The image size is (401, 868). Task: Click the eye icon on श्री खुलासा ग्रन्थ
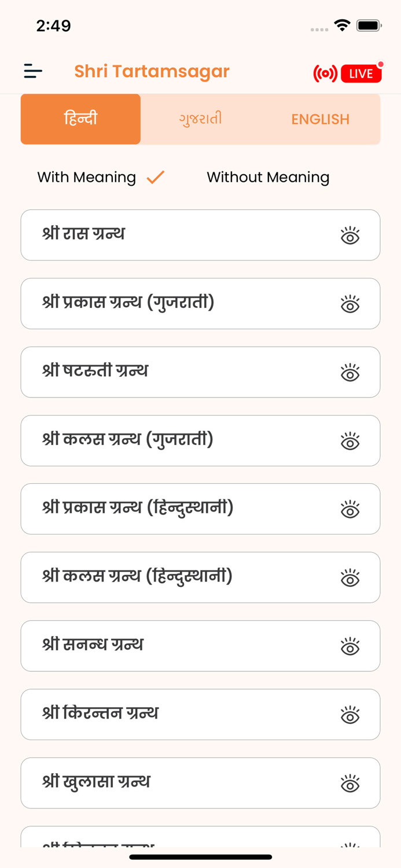pyautogui.click(x=350, y=783)
